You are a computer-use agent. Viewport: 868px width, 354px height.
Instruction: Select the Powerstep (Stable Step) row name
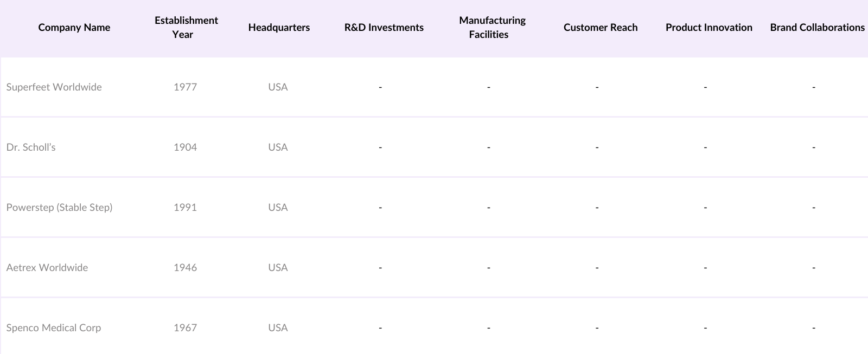60,208
